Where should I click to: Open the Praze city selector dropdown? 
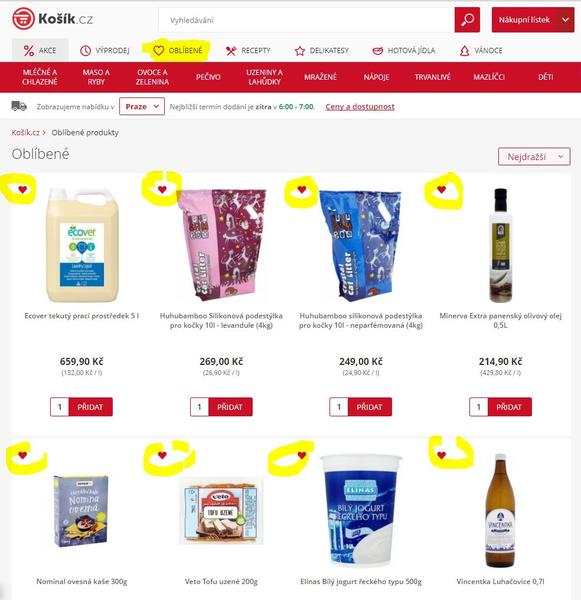[142, 106]
